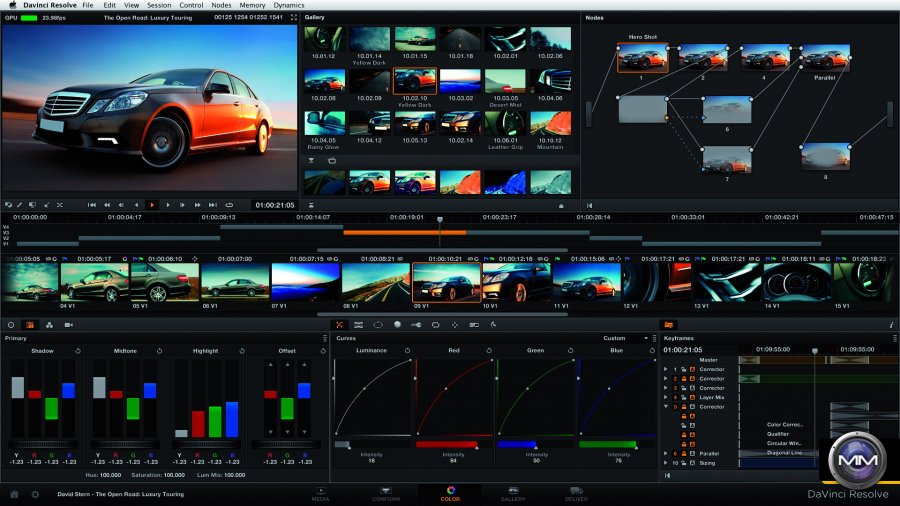
Task: Toggle lock on Corrector 2 keyframe track
Action: click(684, 379)
